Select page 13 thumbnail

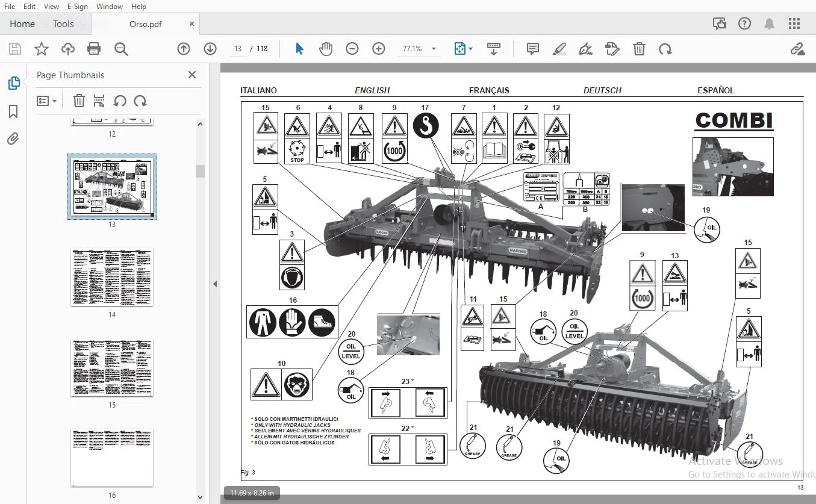(112, 186)
